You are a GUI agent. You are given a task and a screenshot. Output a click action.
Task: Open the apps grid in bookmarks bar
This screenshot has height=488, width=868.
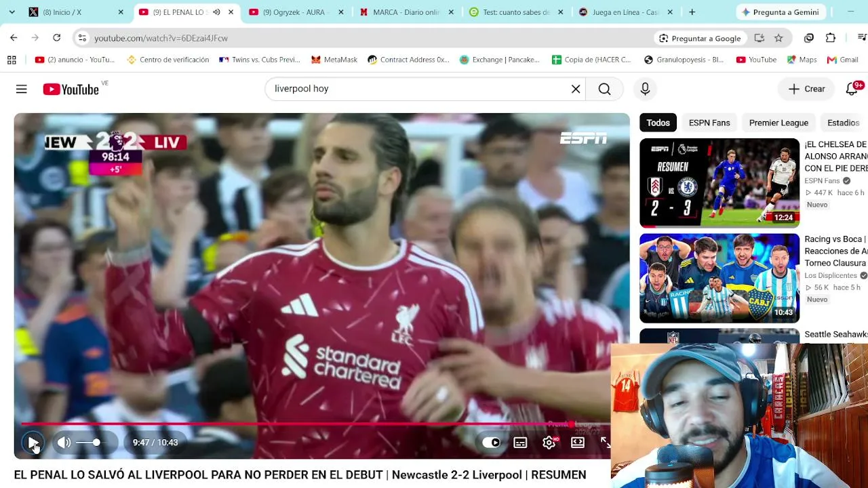click(x=12, y=60)
